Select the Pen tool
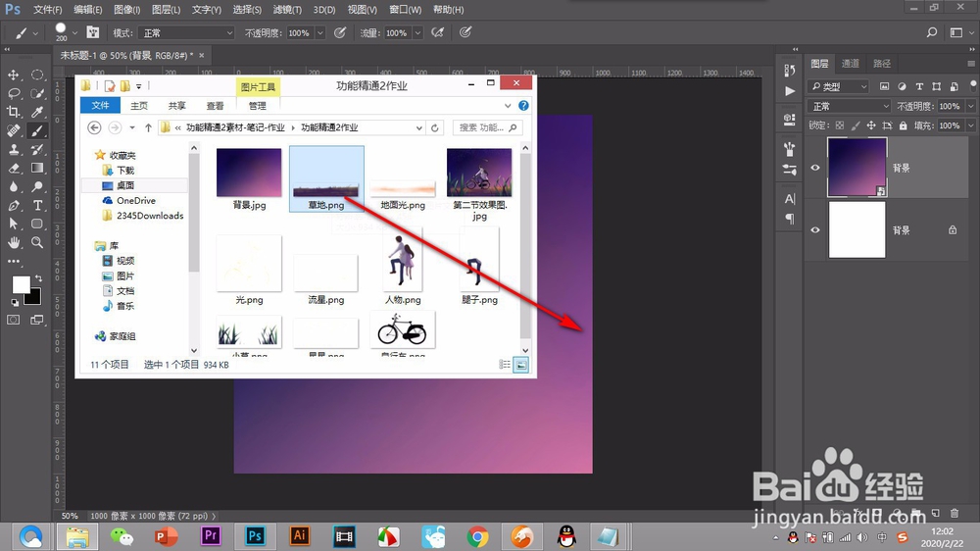The height and width of the screenshot is (551, 980). (13, 206)
